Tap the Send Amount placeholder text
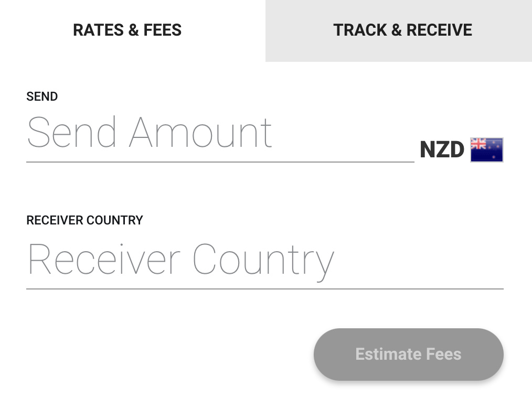The height and width of the screenshot is (408, 532). pyautogui.click(x=150, y=133)
